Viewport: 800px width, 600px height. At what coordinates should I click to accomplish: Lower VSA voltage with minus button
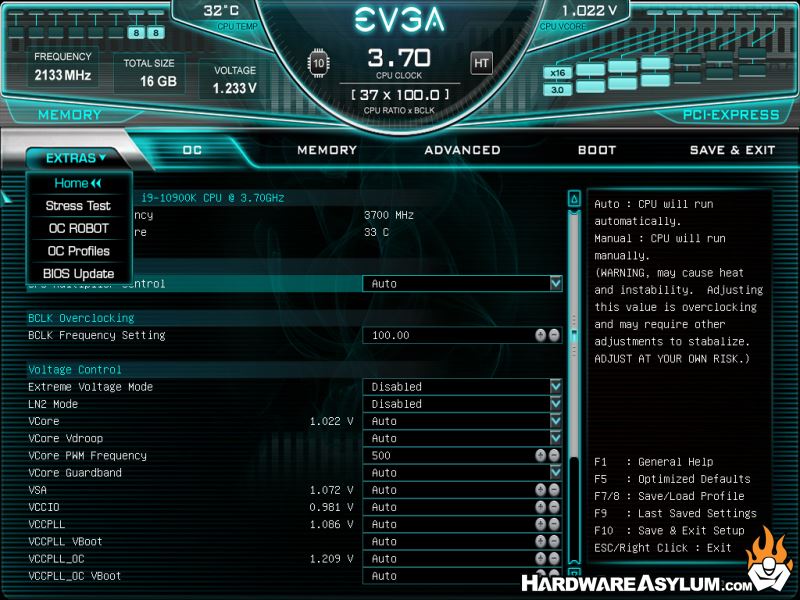(554, 490)
